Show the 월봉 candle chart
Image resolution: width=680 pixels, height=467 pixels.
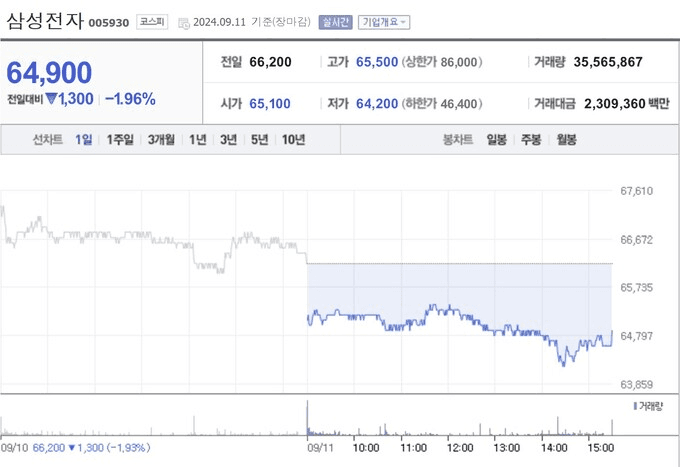click(566, 140)
